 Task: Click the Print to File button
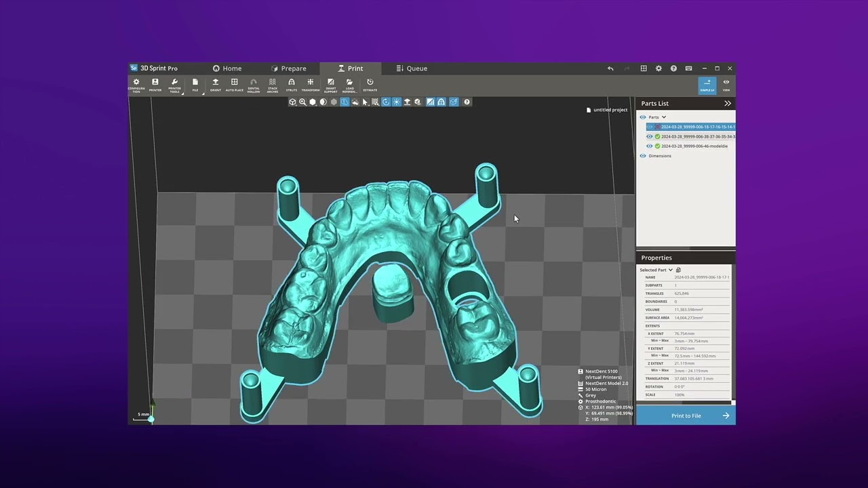pos(686,415)
